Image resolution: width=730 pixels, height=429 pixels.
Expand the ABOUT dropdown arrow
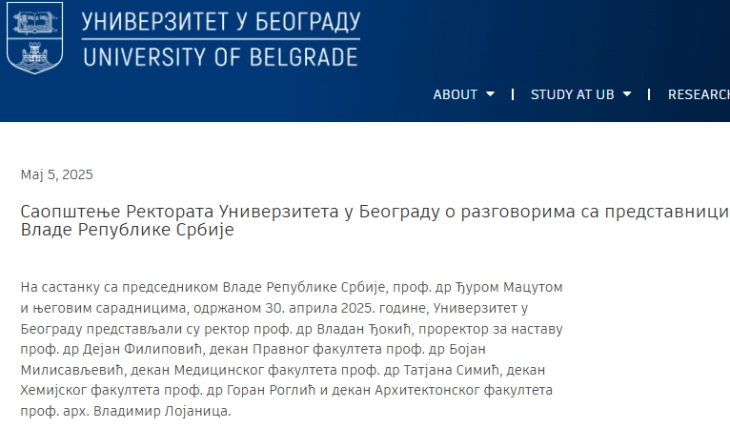point(490,95)
